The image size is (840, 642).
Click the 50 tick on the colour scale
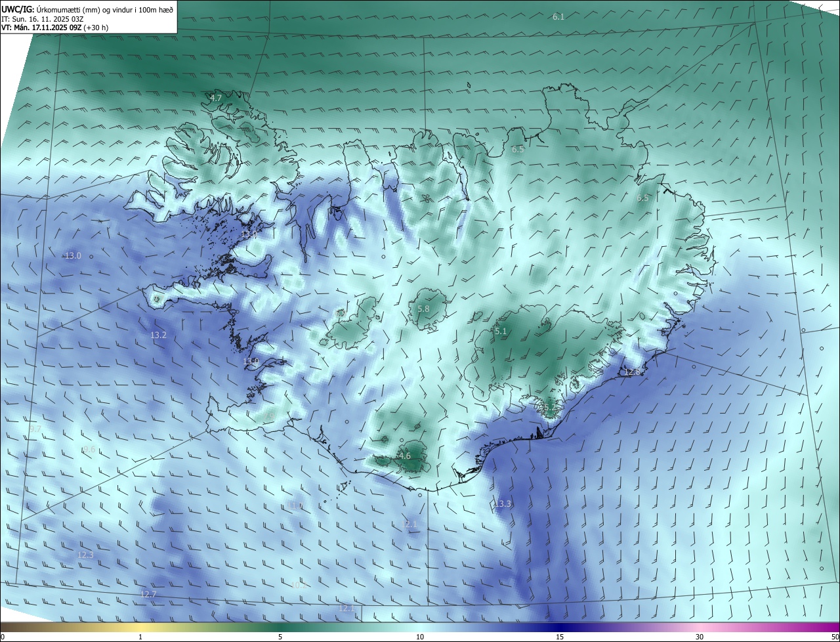pyautogui.click(x=835, y=637)
